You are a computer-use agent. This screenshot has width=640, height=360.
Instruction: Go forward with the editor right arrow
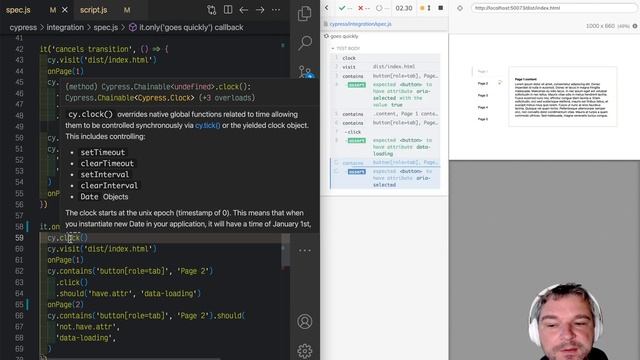click(x=260, y=10)
